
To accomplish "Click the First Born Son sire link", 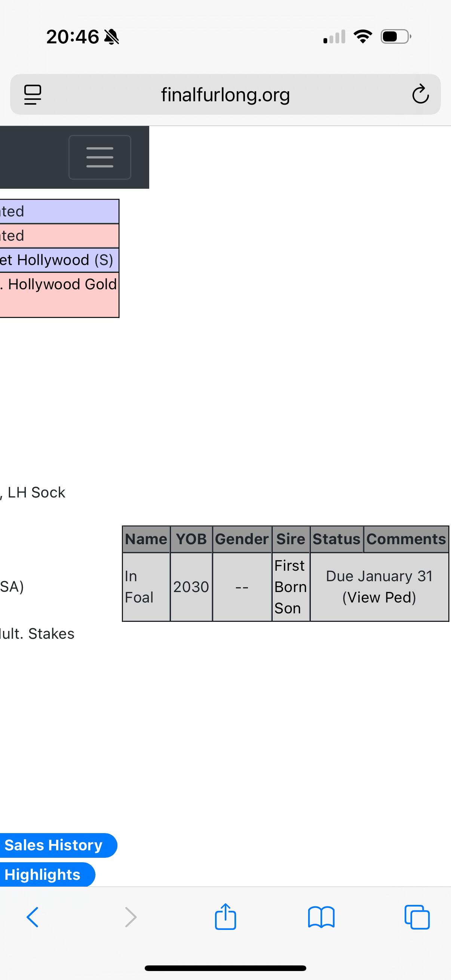I will coord(291,587).
